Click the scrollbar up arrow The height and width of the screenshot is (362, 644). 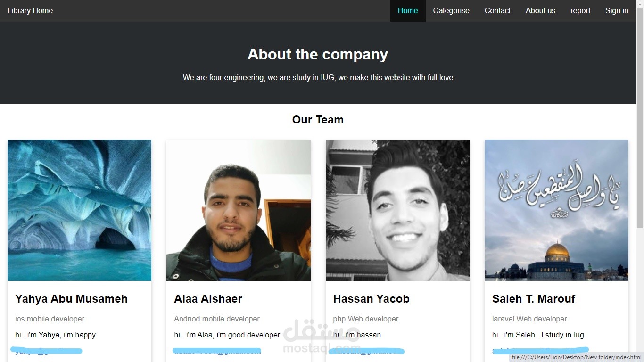click(x=640, y=4)
